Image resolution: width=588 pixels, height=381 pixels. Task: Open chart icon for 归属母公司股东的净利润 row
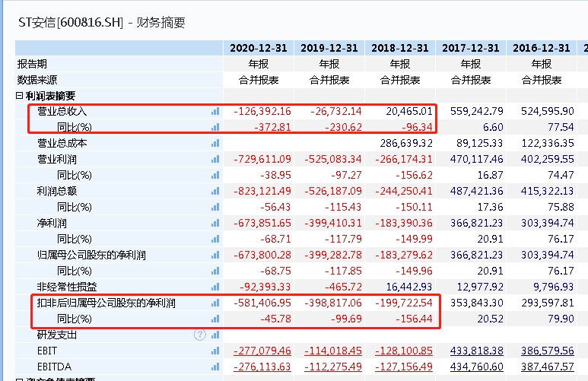[x=215, y=255]
